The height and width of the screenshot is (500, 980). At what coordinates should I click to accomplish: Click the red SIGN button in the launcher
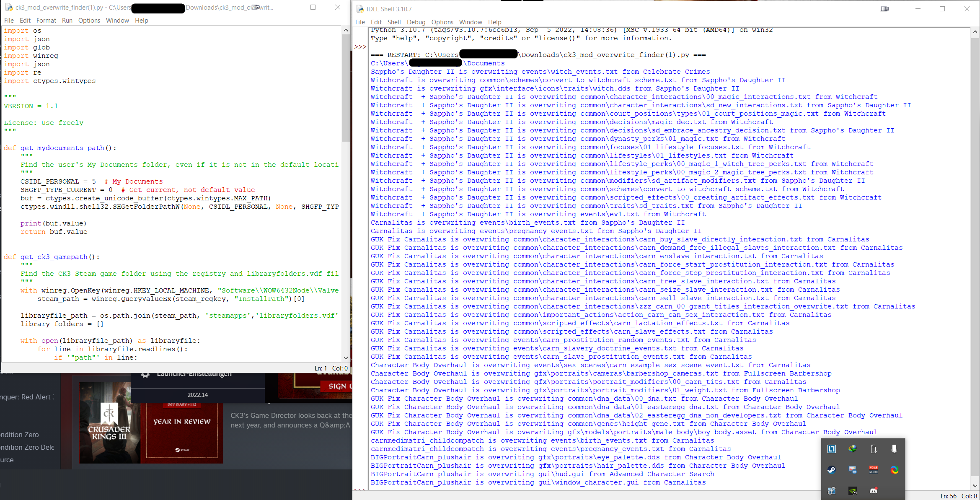tap(336, 386)
